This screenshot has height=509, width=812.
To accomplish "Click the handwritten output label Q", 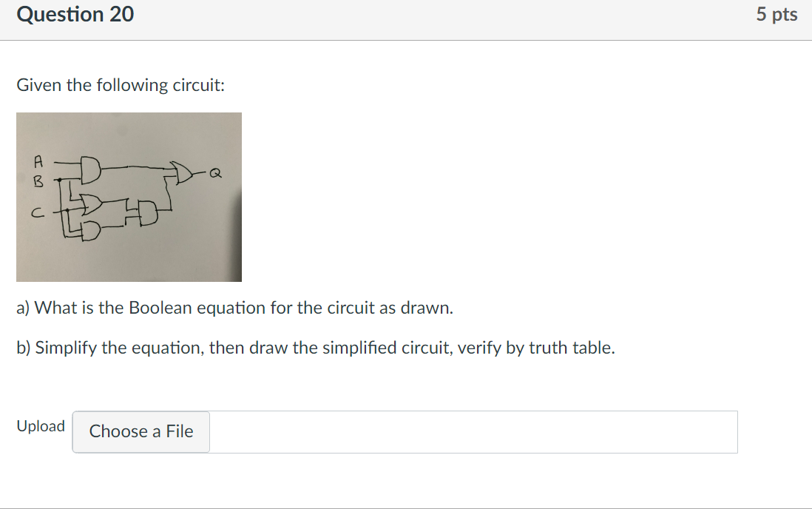I will pyautogui.click(x=215, y=173).
